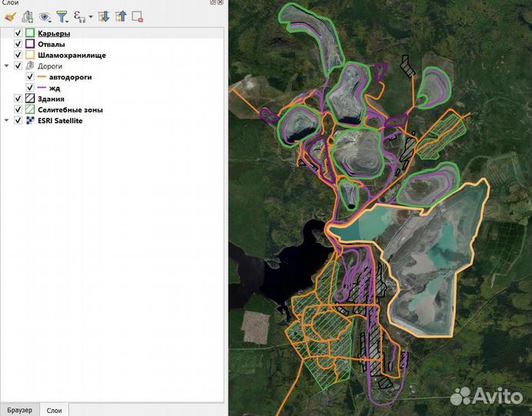
Task: Switch to the Слои tab
Action: (55, 411)
